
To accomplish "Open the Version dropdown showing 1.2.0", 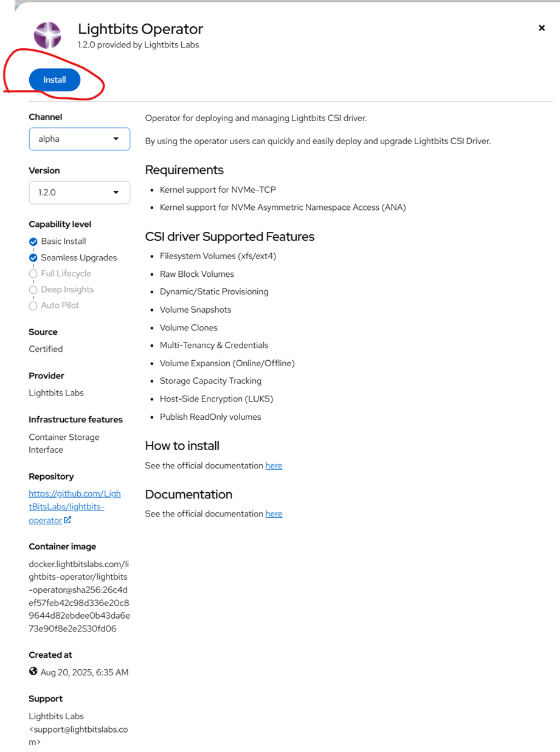I will (79, 192).
